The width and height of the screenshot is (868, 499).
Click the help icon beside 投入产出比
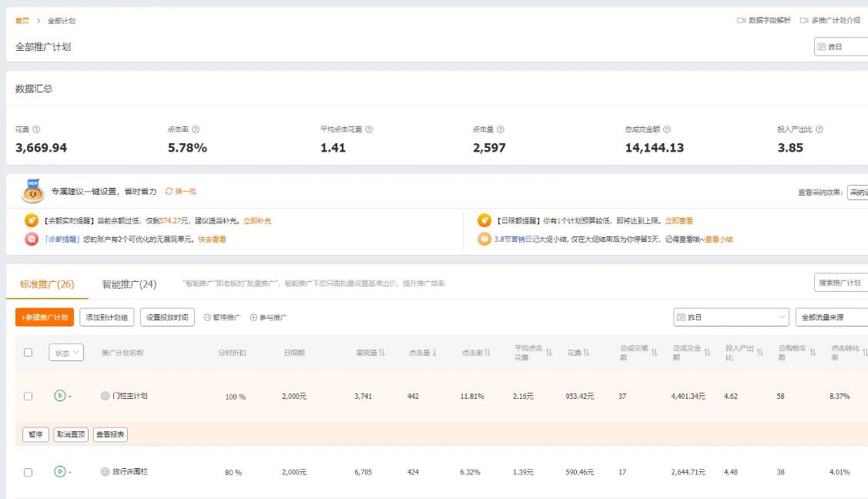(819, 129)
